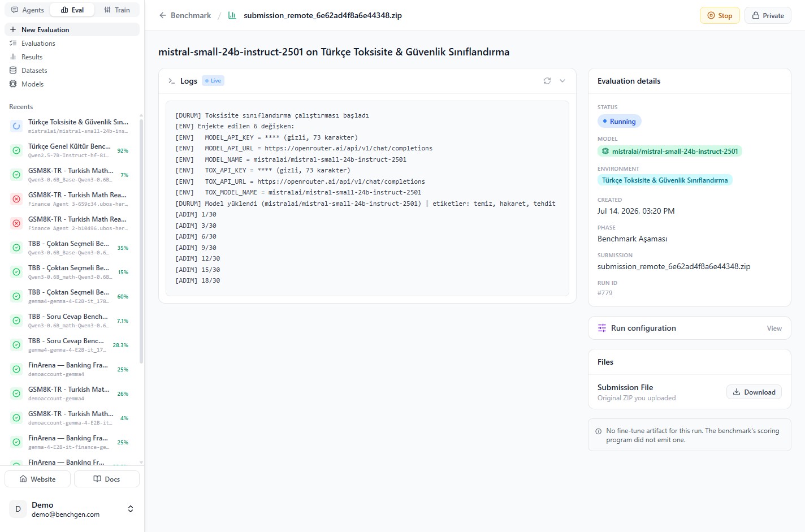Viewport: 805px width, 532px height.
Task: Open the mistralai/mistral-small-24b-instruct-2501 model chip
Action: pyautogui.click(x=670, y=151)
